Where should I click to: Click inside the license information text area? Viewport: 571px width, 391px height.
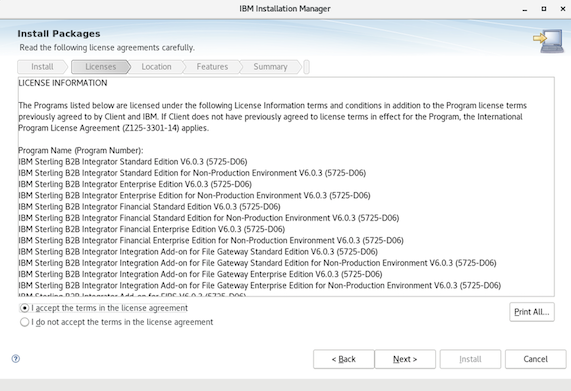point(286,186)
